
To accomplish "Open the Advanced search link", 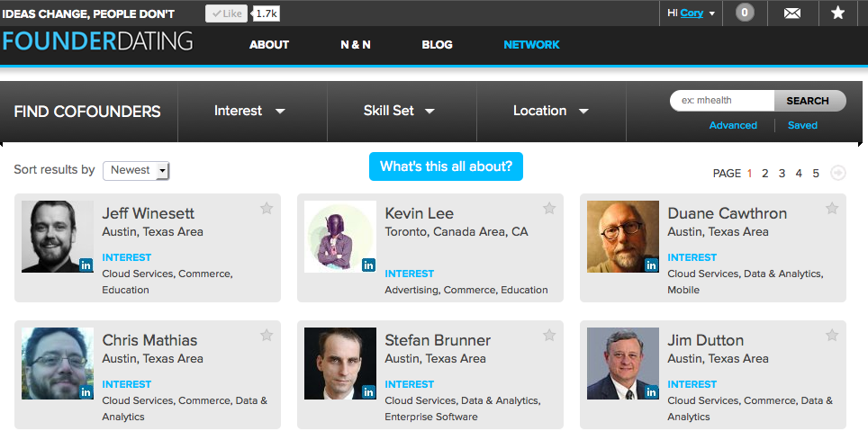I will point(733,125).
